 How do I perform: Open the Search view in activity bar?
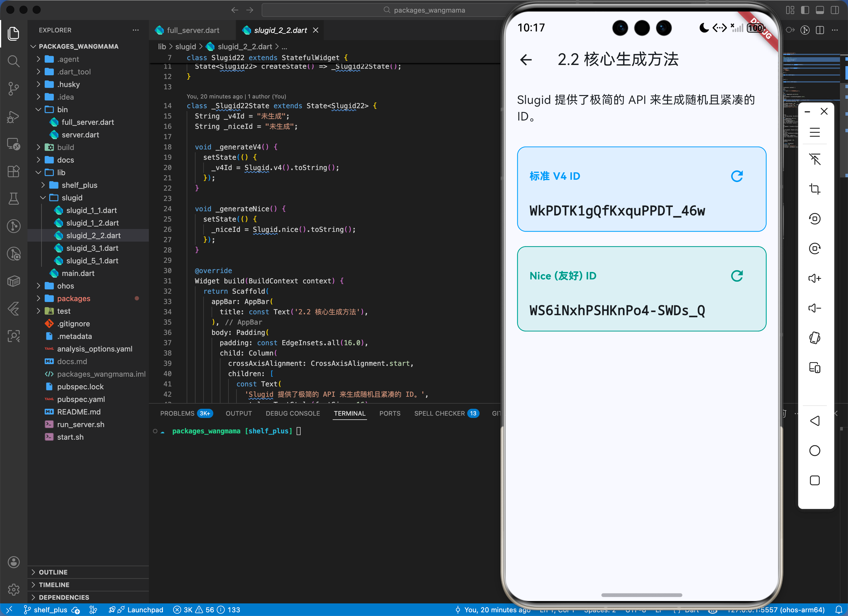(13, 61)
